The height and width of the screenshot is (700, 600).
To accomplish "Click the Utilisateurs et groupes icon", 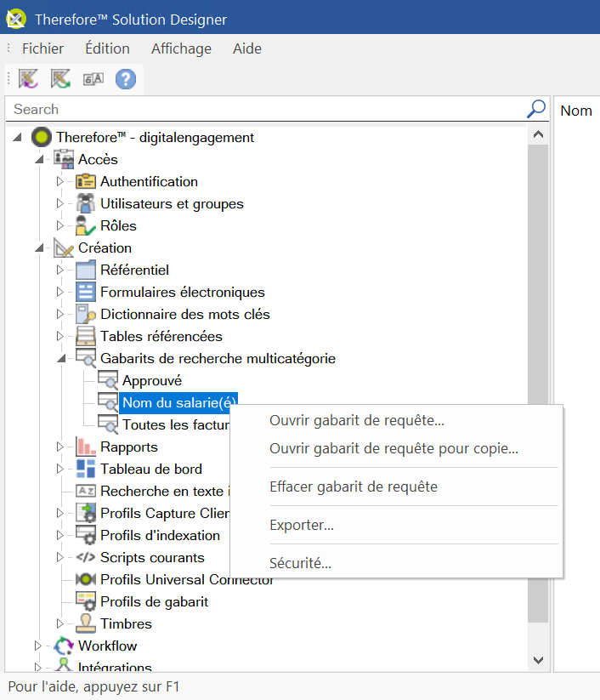I will pos(86,203).
